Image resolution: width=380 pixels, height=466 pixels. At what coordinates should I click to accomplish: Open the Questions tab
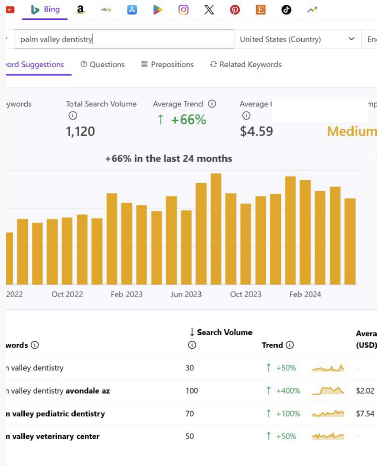103,64
